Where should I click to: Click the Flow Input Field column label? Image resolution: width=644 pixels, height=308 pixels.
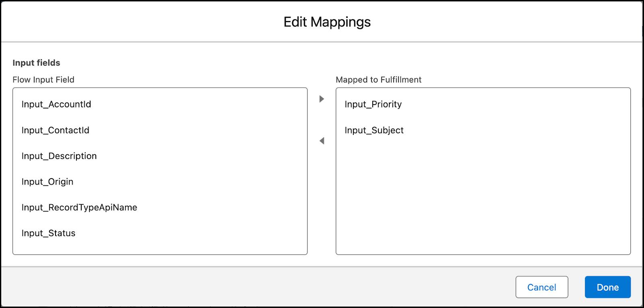(x=44, y=80)
